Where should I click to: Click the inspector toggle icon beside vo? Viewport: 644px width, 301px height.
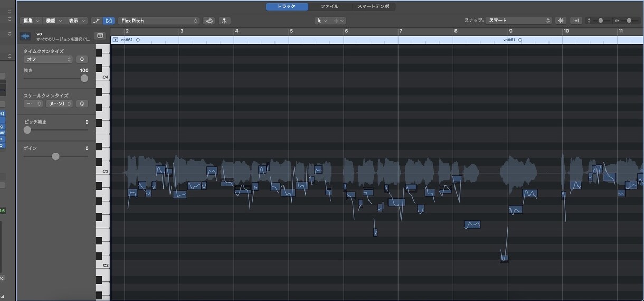[100, 36]
